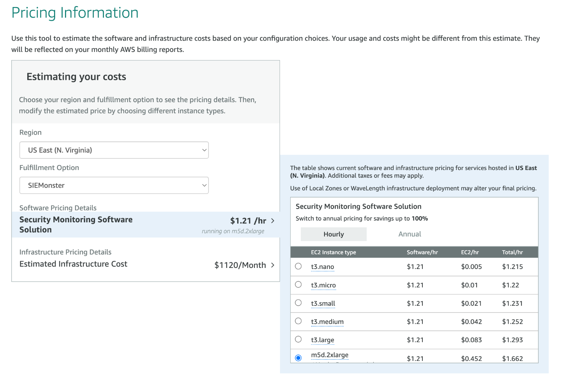This screenshot has height=392, width=567.
Task: Select the t3.nano radio button
Action: coord(298,267)
